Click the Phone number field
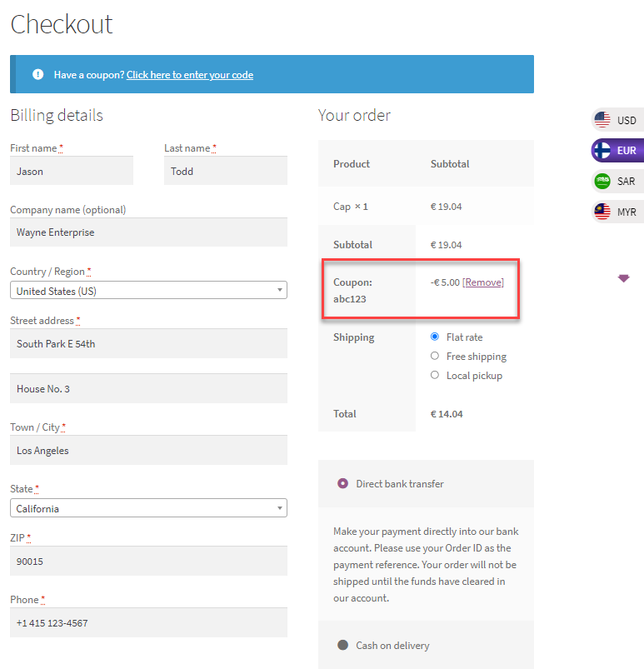Image resolution: width=644 pixels, height=669 pixels. point(148,622)
